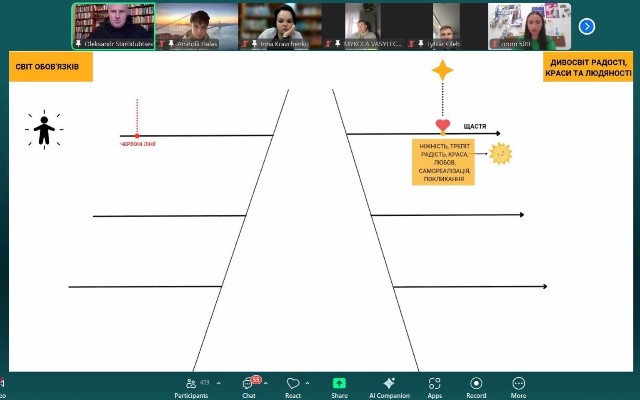Screen dimensions: 640x400
Task: Expand the Chat options caret
Action: pyautogui.click(x=267, y=383)
